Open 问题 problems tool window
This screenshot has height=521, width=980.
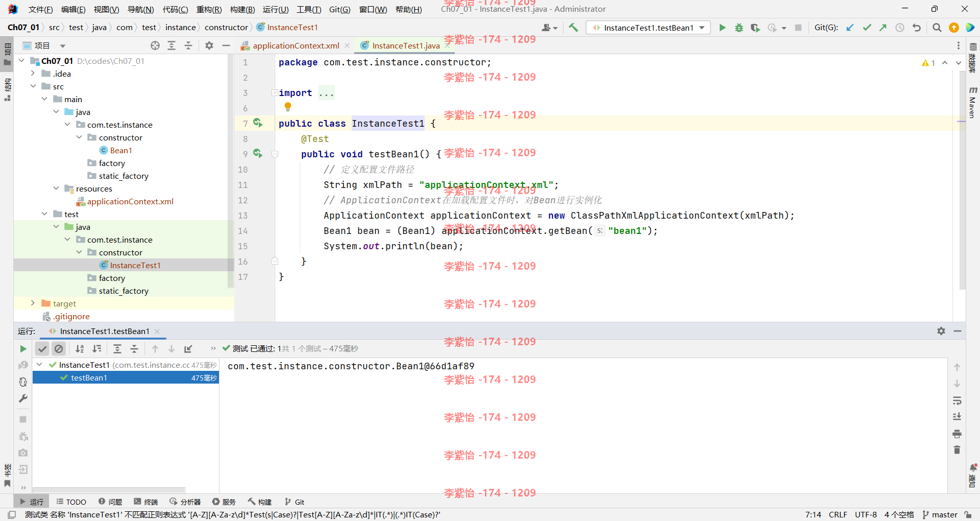click(x=110, y=502)
